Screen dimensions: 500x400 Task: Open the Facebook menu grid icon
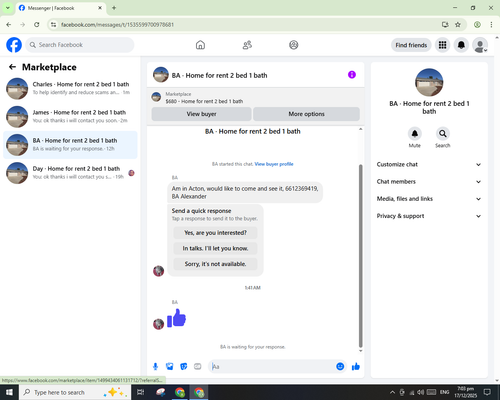[442, 45]
